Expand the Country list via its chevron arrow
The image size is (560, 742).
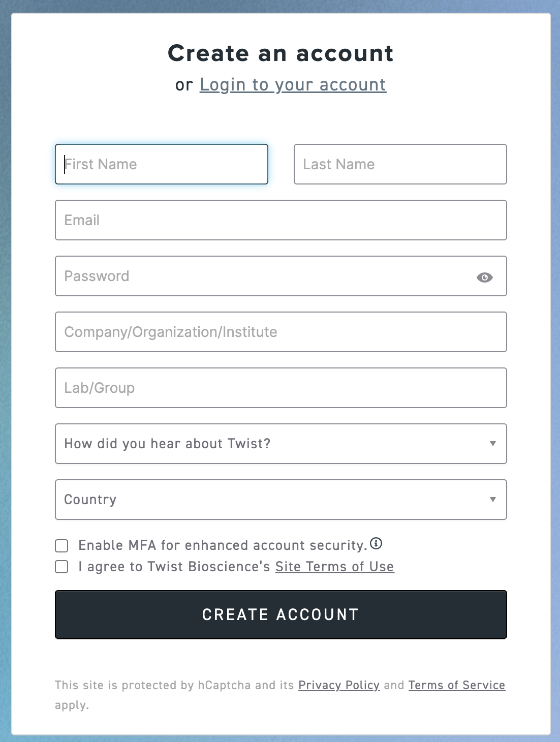coord(492,500)
